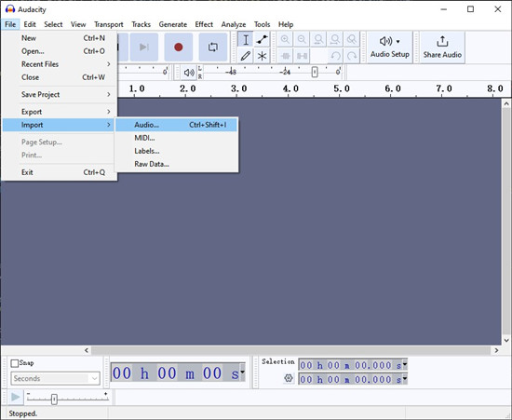Adjust the playback speed slider
The width and height of the screenshot is (512, 420).
click(54, 400)
